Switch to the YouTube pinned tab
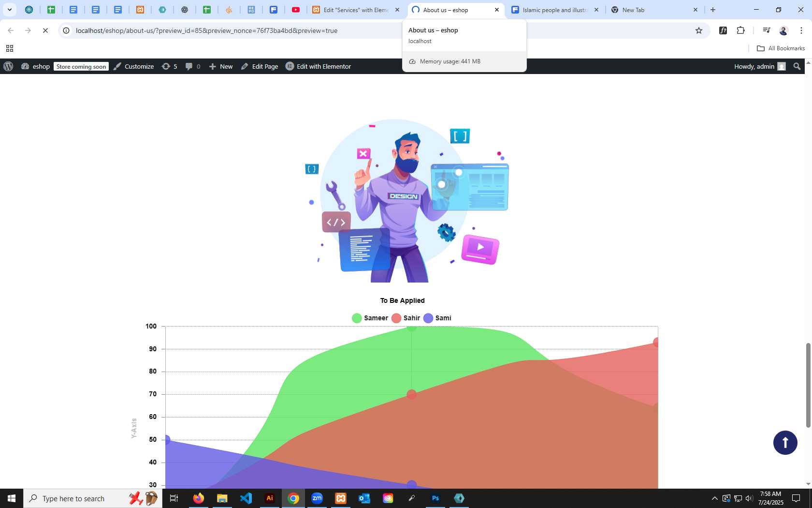This screenshot has height=508, width=812. pos(296,10)
